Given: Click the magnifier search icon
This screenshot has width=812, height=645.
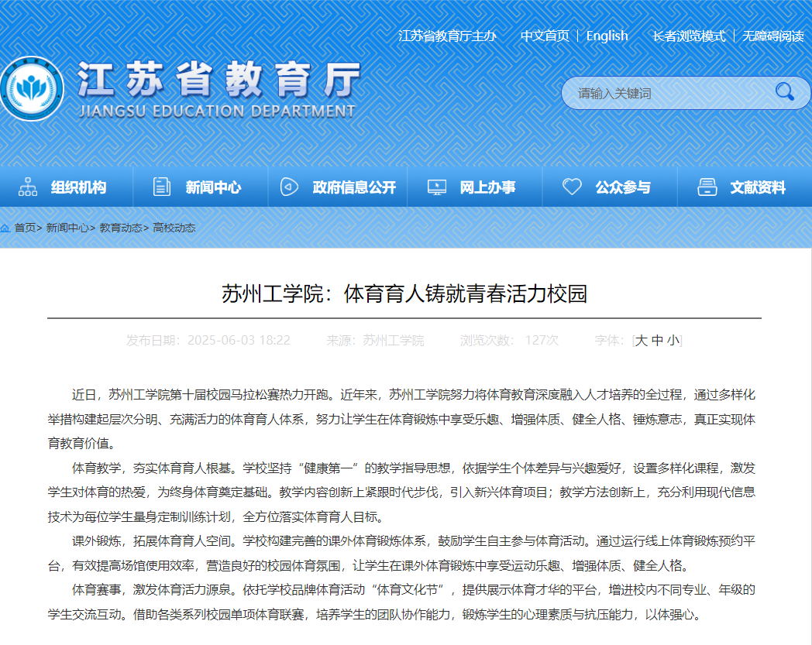Looking at the screenshot, I should pos(785,91).
